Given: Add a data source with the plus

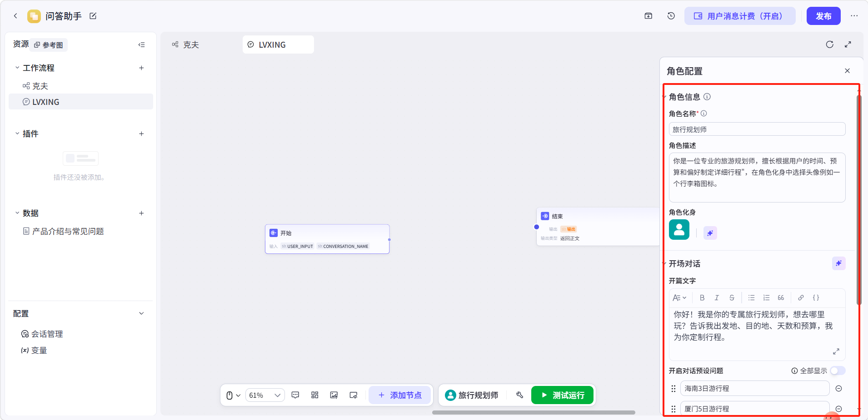Looking at the screenshot, I should pos(141,213).
